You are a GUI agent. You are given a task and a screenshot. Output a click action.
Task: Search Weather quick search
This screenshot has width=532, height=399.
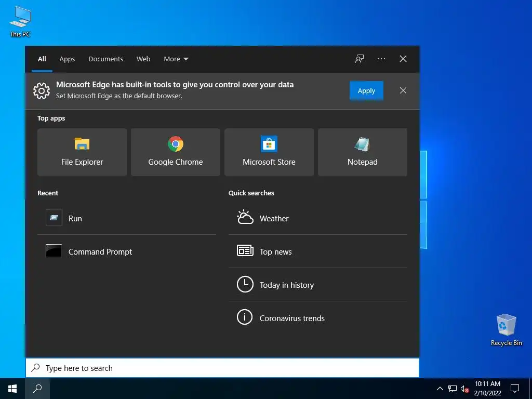coord(317,218)
